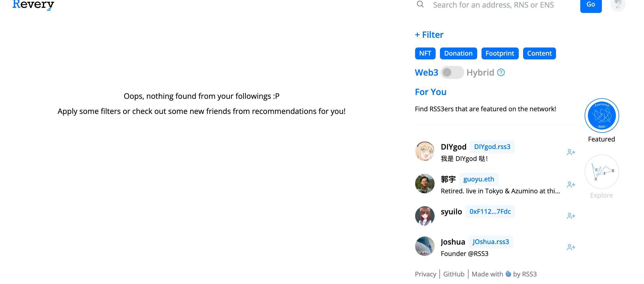This screenshot has height=284, width=644.
Task: Follow Joshua with the add-user icon
Action: [571, 247]
